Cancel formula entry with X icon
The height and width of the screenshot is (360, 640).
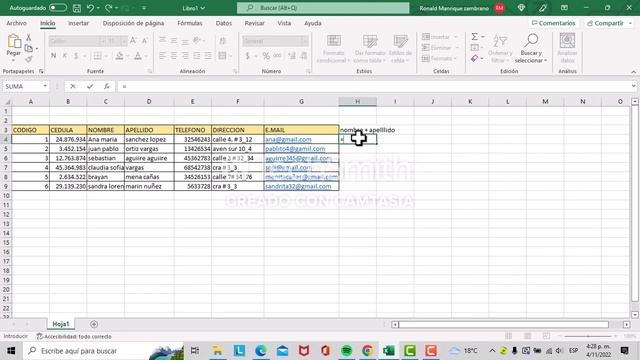73,86
